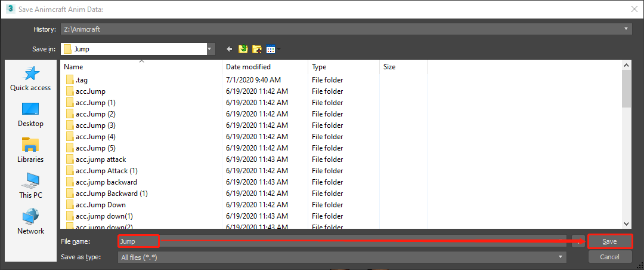644x270 pixels.
Task: Expand the Save as type dropdown
Action: tap(561, 257)
